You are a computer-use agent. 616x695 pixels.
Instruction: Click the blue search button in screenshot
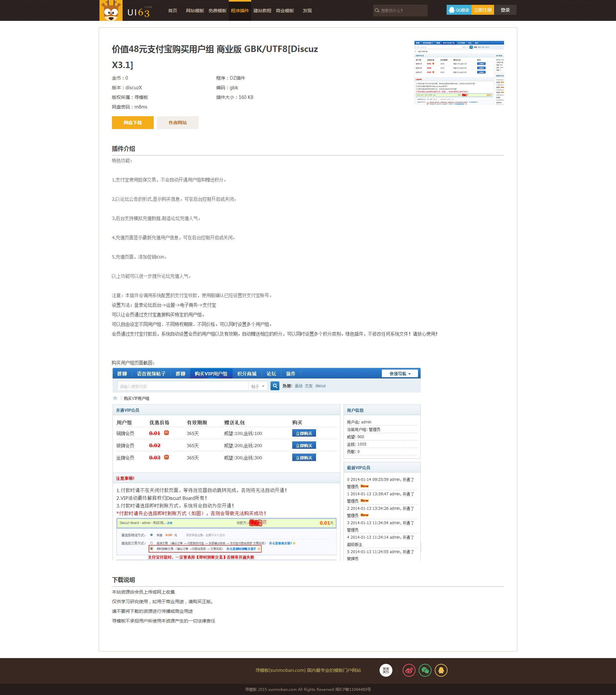pyautogui.click(x=275, y=386)
